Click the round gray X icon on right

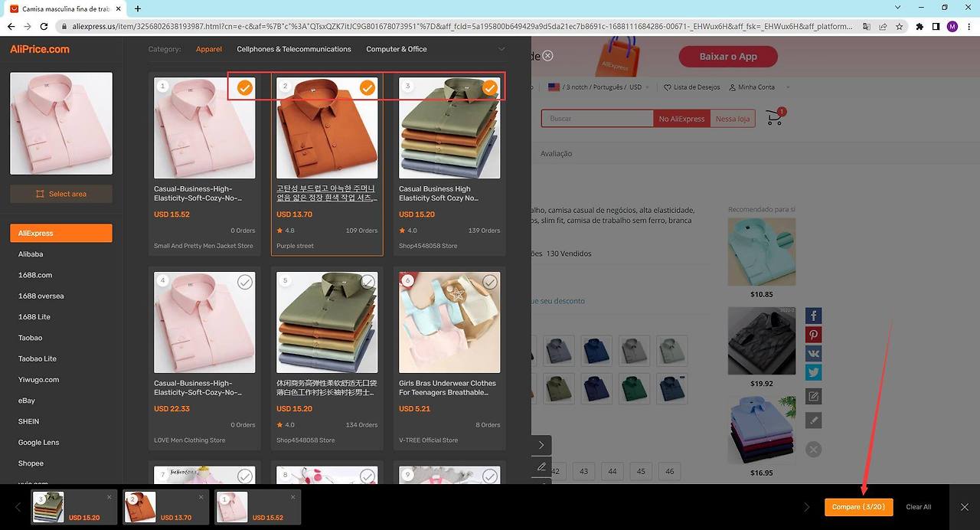point(813,450)
